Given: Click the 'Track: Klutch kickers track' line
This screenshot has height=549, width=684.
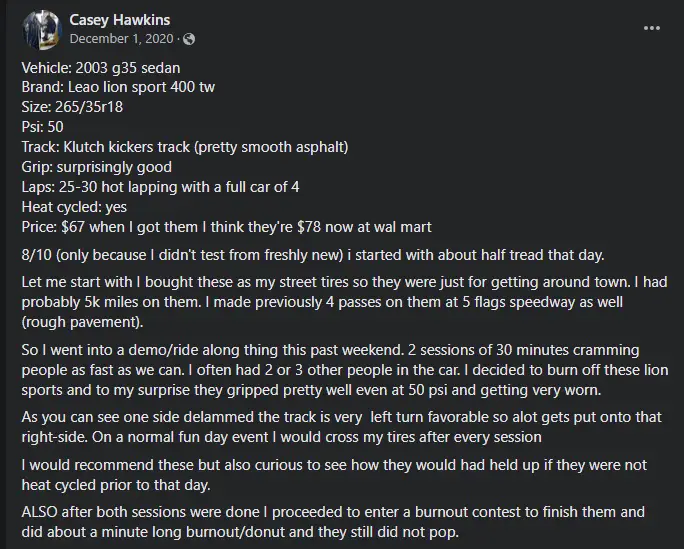Looking at the screenshot, I should (185, 147).
